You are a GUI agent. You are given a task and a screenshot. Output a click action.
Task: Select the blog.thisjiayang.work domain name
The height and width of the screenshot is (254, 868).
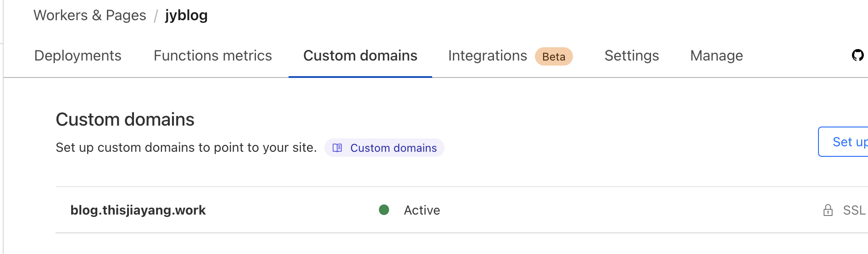138,210
